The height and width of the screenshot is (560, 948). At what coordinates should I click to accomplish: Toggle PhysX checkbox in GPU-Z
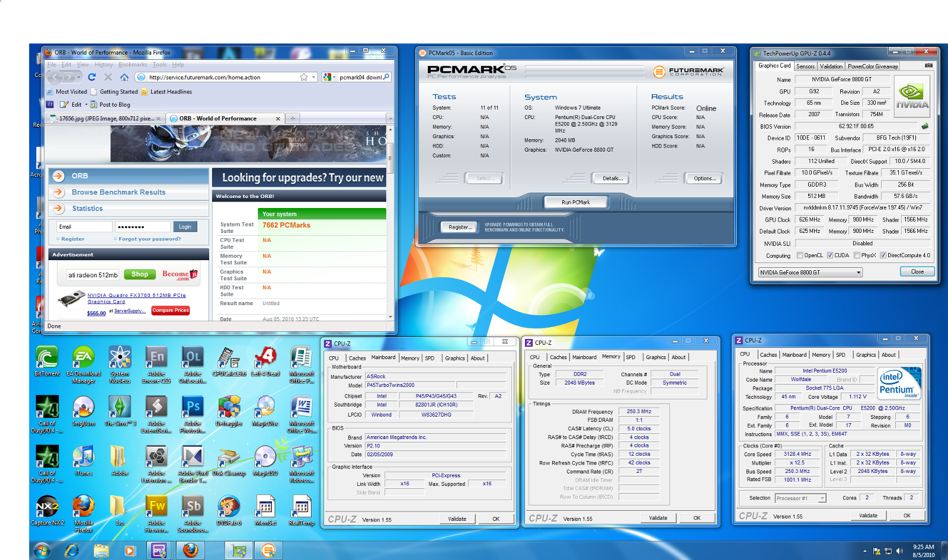coord(857,255)
